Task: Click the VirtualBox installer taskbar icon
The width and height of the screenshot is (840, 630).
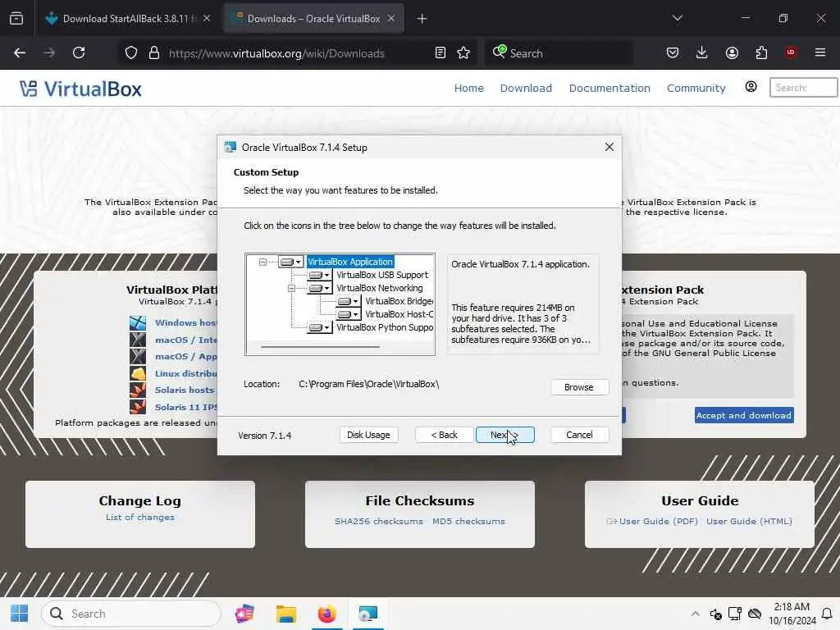Action: tap(368, 614)
